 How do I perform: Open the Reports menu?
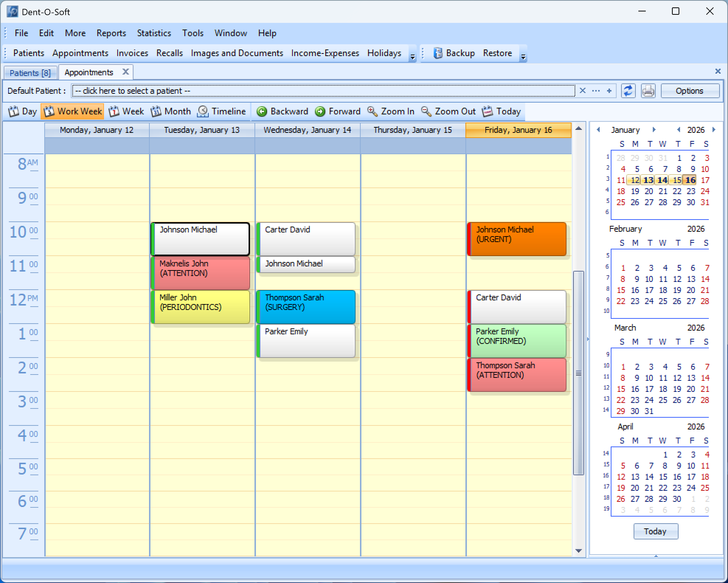point(111,33)
